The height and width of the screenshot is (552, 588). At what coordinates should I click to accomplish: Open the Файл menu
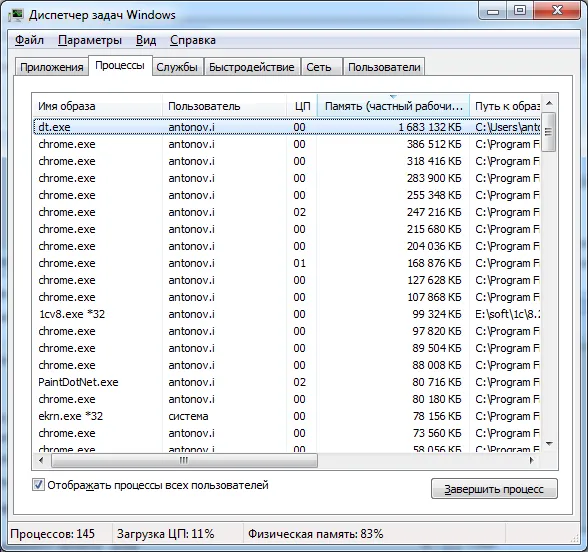[29, 40]
